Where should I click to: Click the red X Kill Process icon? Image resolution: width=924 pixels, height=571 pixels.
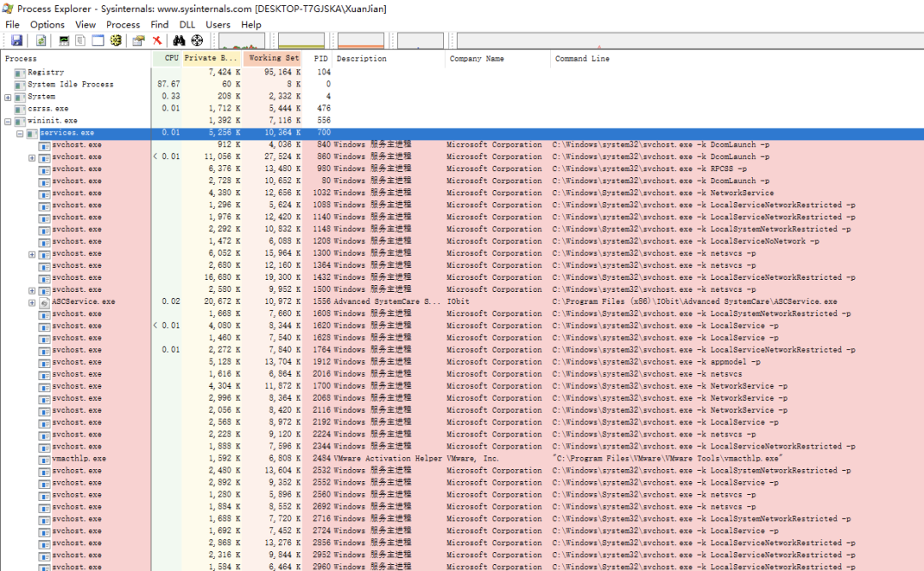(157, 40)
